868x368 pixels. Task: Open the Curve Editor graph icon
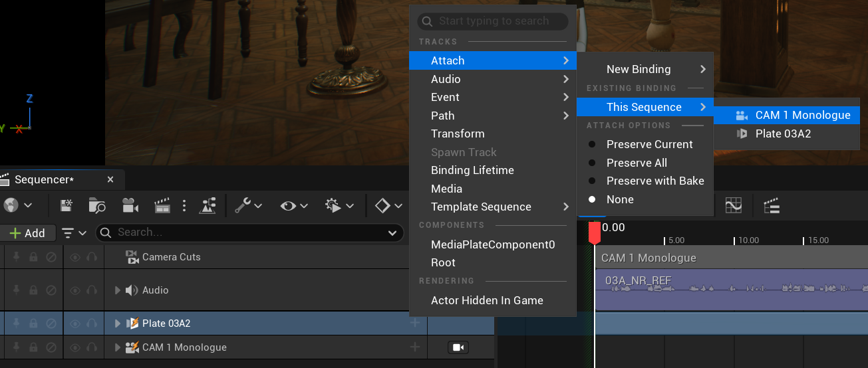(733, 206)
